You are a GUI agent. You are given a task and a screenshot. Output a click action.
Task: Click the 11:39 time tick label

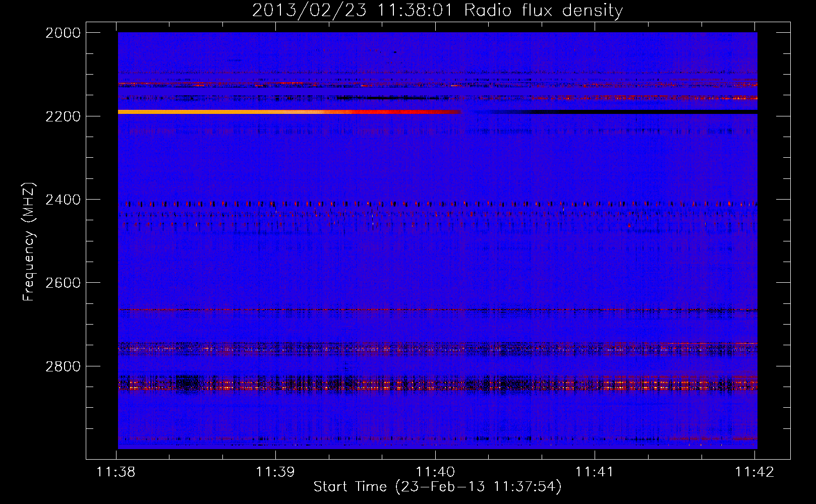(x=275, y=472)
